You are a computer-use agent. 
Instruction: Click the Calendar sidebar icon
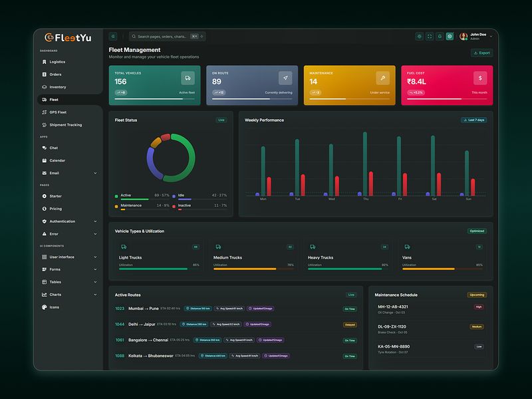44,160
